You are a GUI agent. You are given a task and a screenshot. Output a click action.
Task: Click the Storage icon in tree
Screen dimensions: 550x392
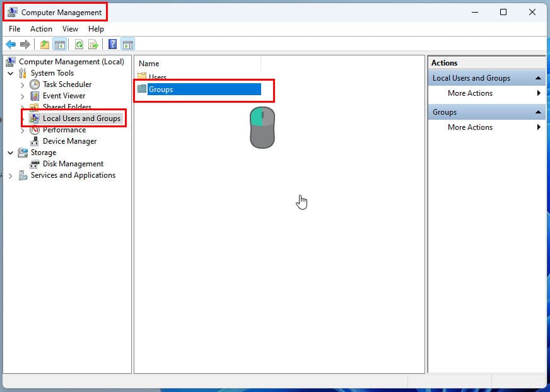coord(23,153)
